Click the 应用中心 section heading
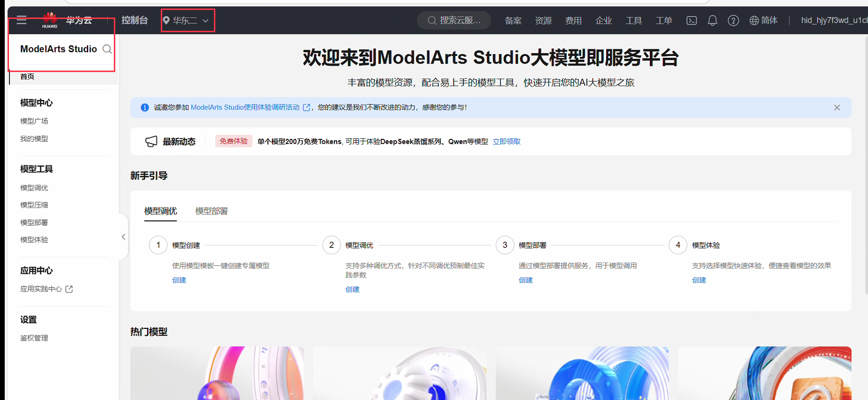 (37, 271)
